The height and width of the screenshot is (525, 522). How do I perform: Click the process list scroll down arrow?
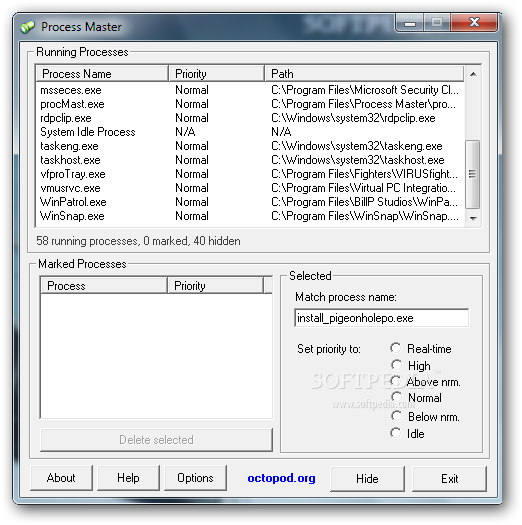pos(473,219)
